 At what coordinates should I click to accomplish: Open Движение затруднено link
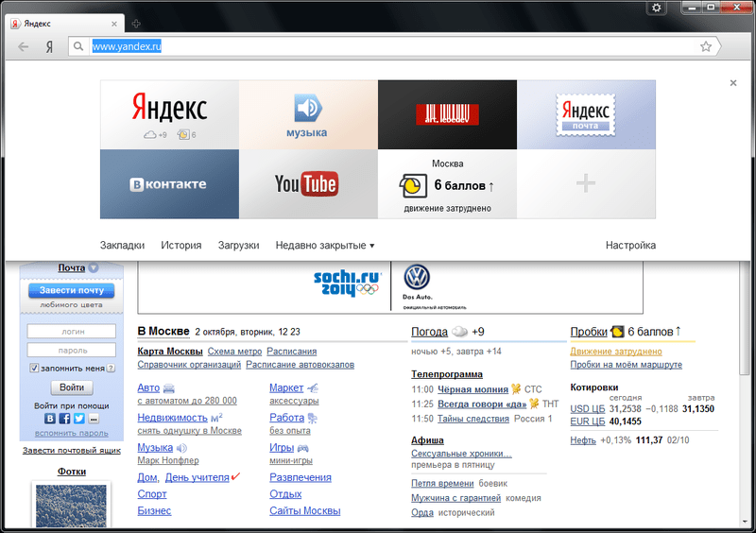click(x=616, y=352)
